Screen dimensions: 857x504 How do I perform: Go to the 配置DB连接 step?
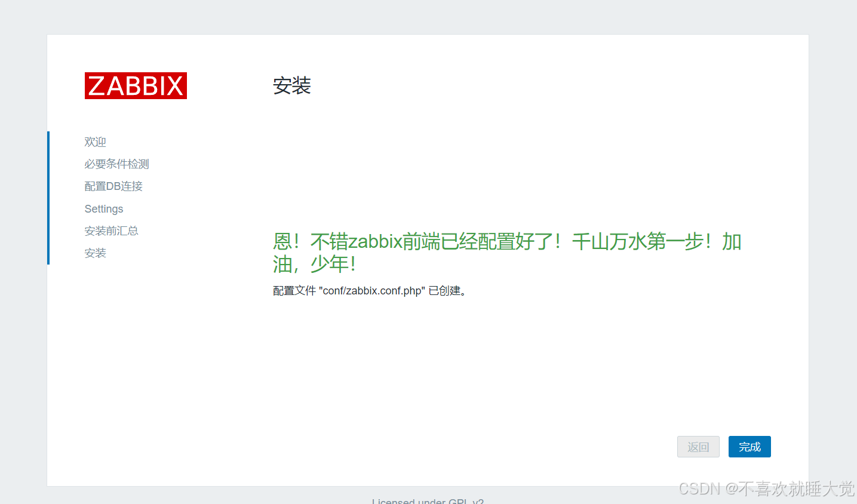[113, 186]
